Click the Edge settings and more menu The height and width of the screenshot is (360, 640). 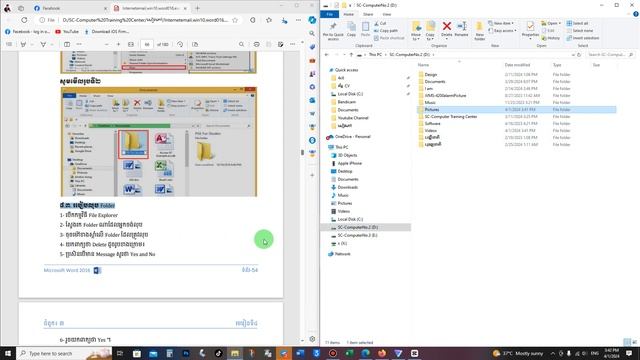click(x=299, y=20)
